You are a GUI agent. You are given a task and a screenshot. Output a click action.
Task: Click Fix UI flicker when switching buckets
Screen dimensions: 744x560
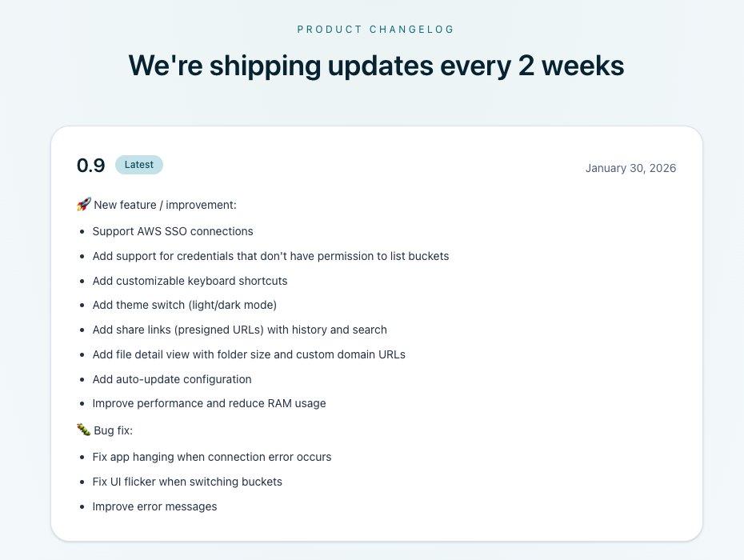187,482
